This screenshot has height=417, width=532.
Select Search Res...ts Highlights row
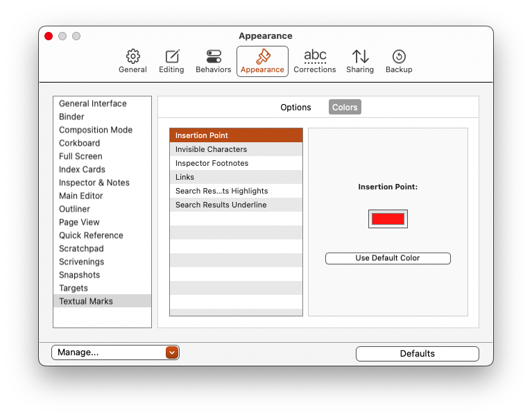(236, 191)
